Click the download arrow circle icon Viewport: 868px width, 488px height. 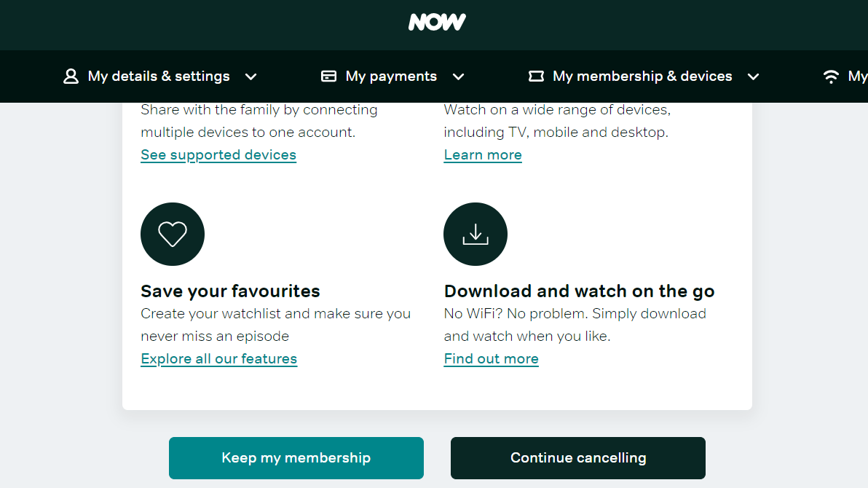[x=476, y=235]
